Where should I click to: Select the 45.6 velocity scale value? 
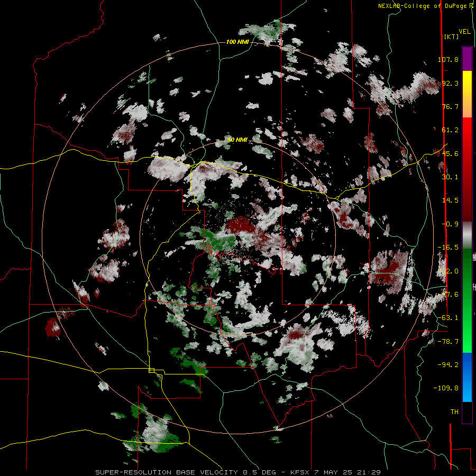(x=450, y=153)
